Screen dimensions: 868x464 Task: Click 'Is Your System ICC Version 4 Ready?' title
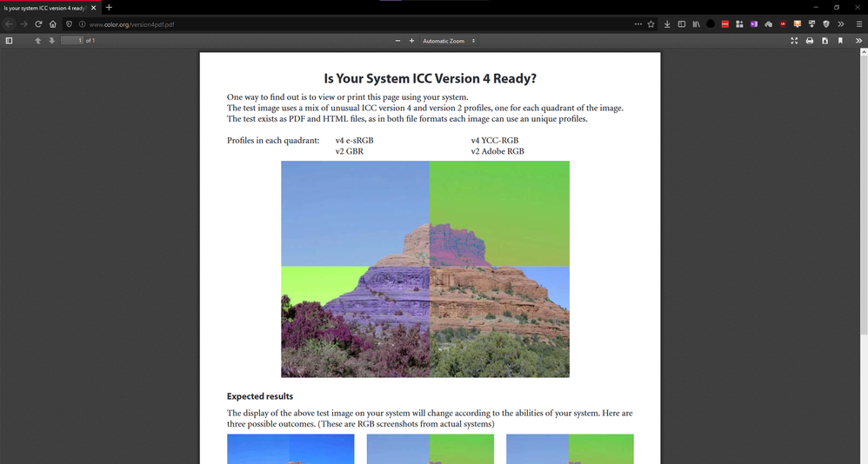tap(431, 78)
